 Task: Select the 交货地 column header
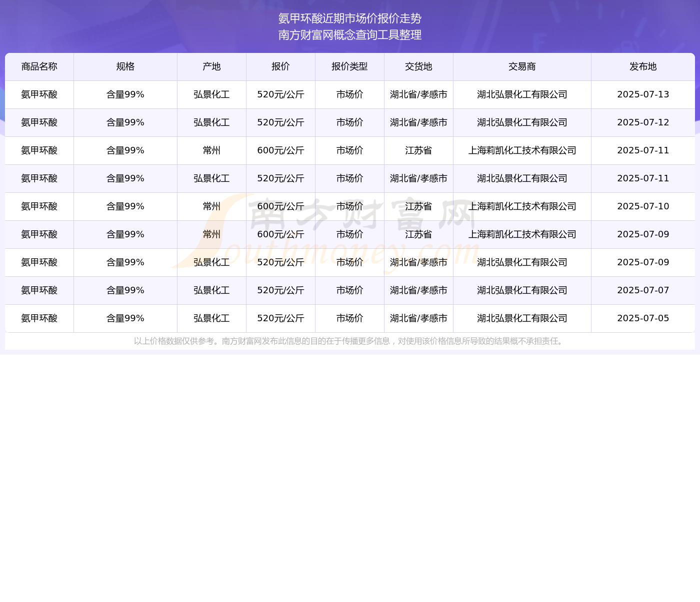[x=418, y=67]
